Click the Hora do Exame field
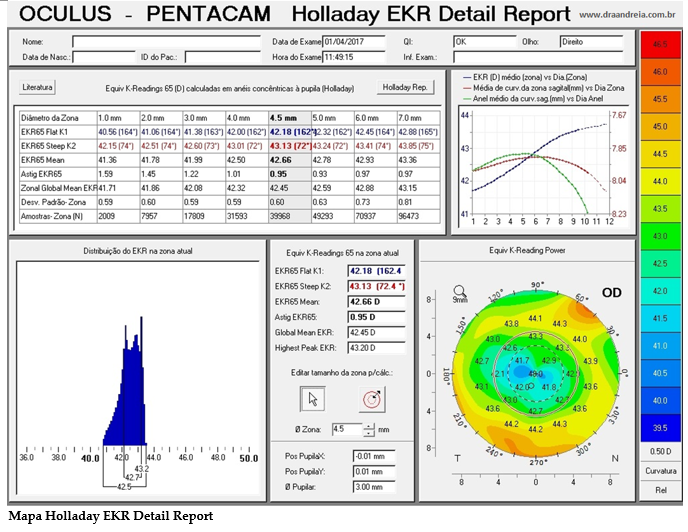 pyautogui.click(x=354, y=57)
